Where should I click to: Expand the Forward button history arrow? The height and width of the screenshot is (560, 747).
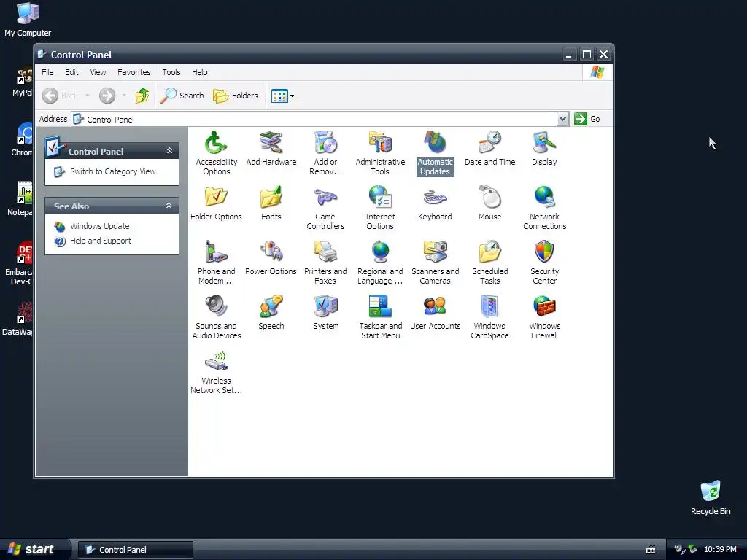pyautogui.click(x=124, y=96)
